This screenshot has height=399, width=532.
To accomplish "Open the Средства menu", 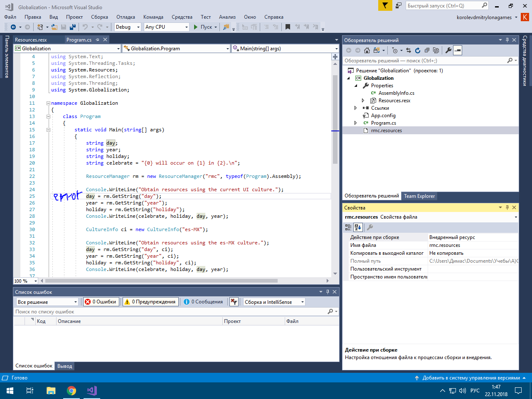I will (182, 17).
